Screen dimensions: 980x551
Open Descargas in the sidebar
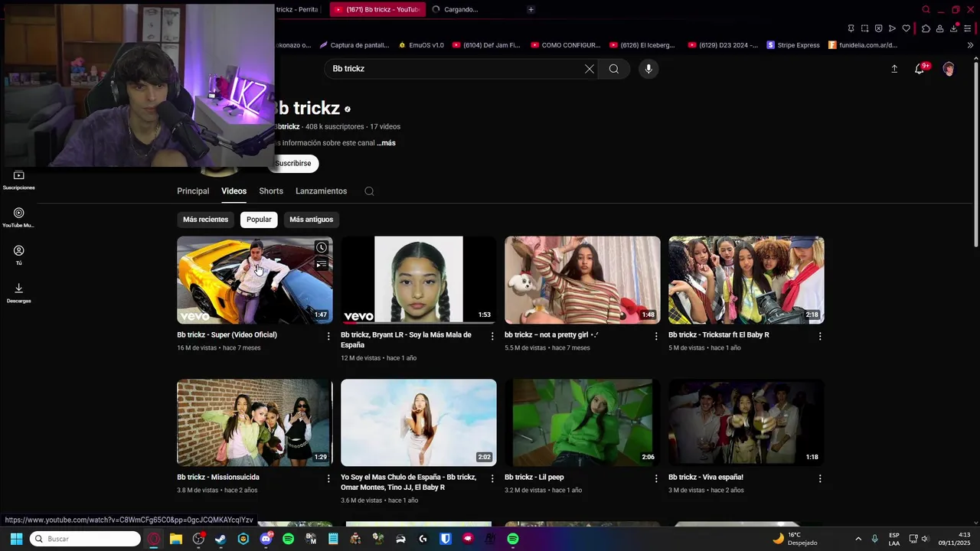[x=18, y=293]
